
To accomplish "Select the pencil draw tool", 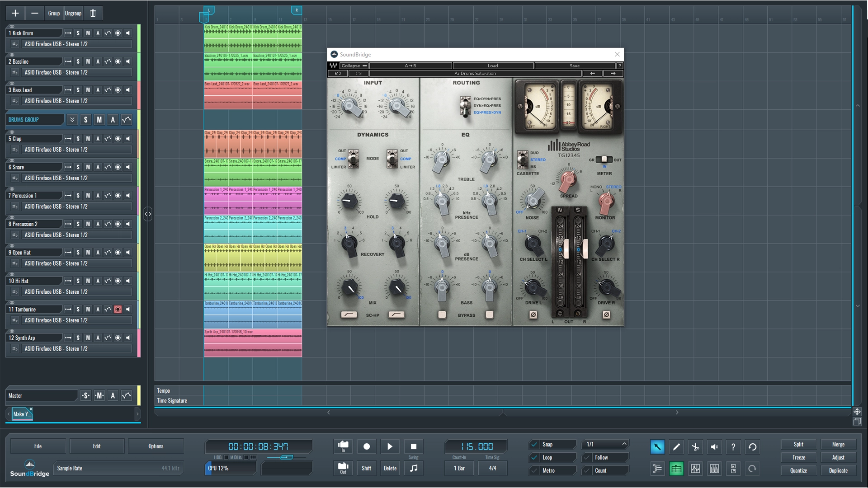I will click(676, 447).
